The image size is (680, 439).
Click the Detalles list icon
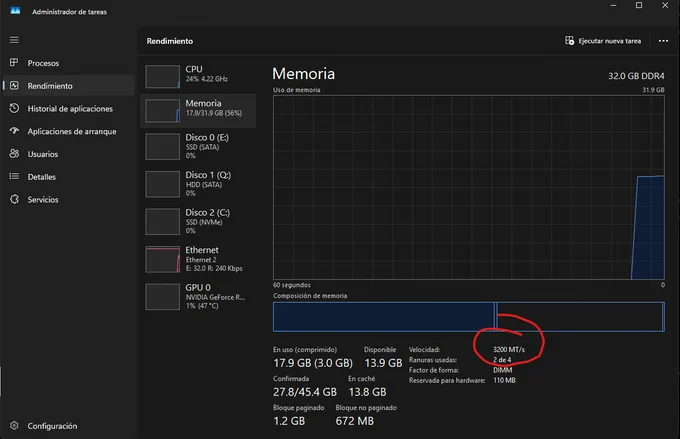[14, 176]
